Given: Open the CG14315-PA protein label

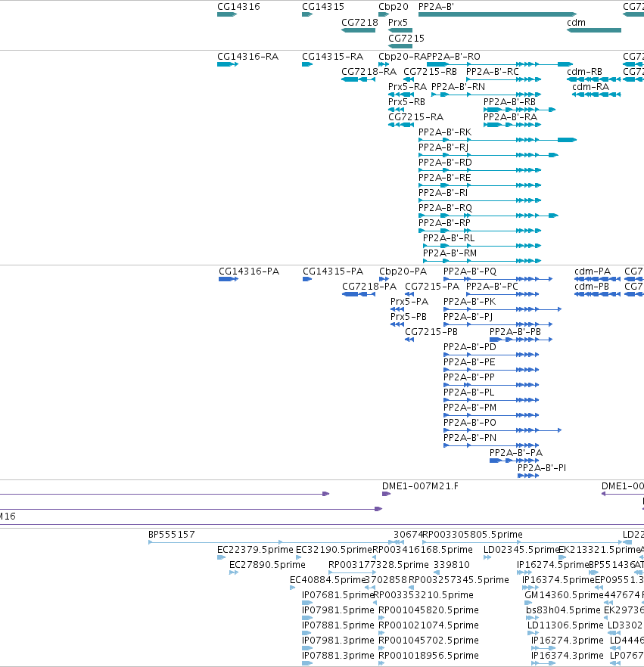Looking at the screenshot, I should coord(333,271).
